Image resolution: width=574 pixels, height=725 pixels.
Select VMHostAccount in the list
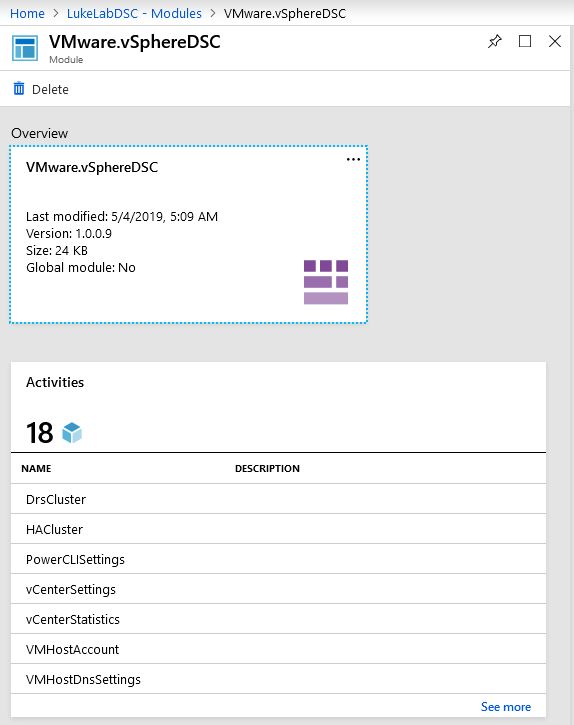point(278,649)
